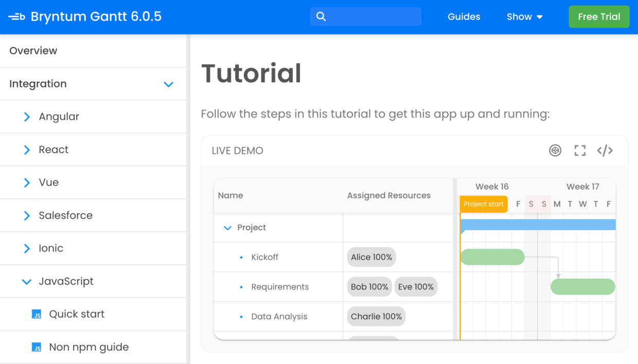Open the Guides link
Viewport: 638px width, 364px height.
(464, 16)
